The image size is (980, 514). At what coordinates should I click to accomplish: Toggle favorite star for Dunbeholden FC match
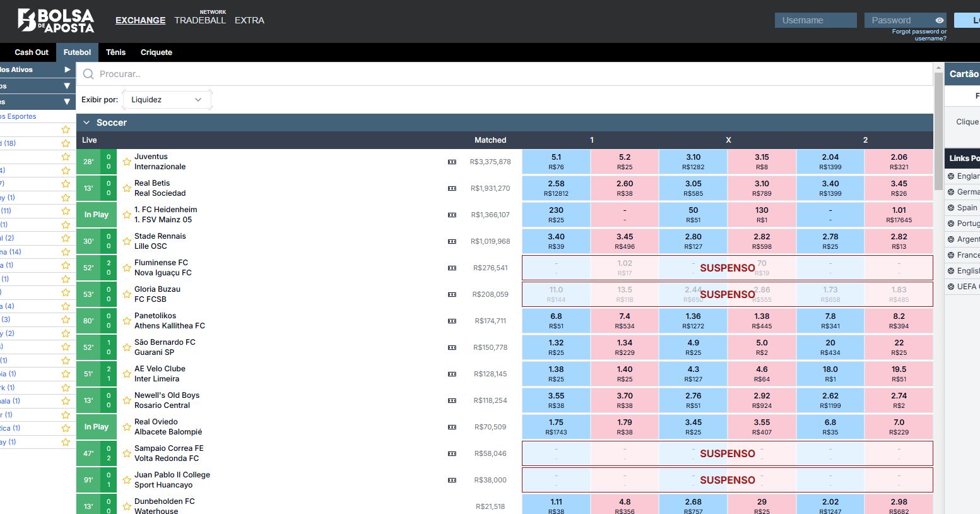[127, 506]
